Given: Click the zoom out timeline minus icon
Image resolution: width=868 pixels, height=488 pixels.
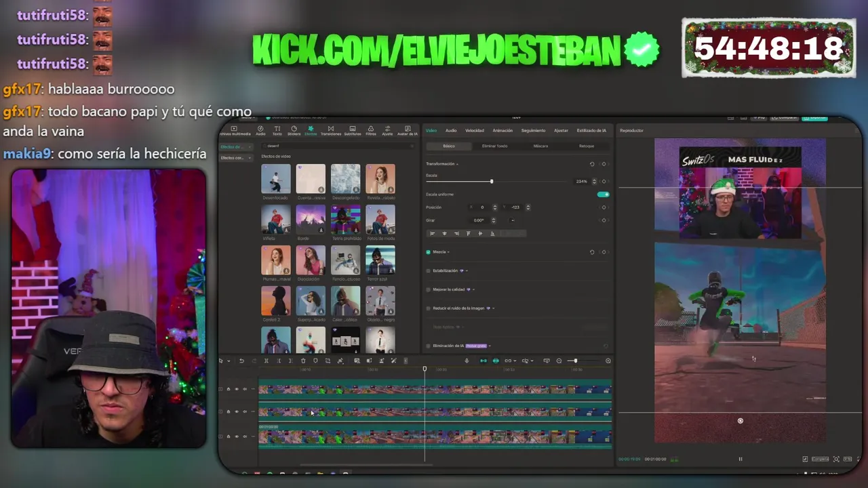Looking at the screenshot, I should pyautogui.click(x=559, y=361).
